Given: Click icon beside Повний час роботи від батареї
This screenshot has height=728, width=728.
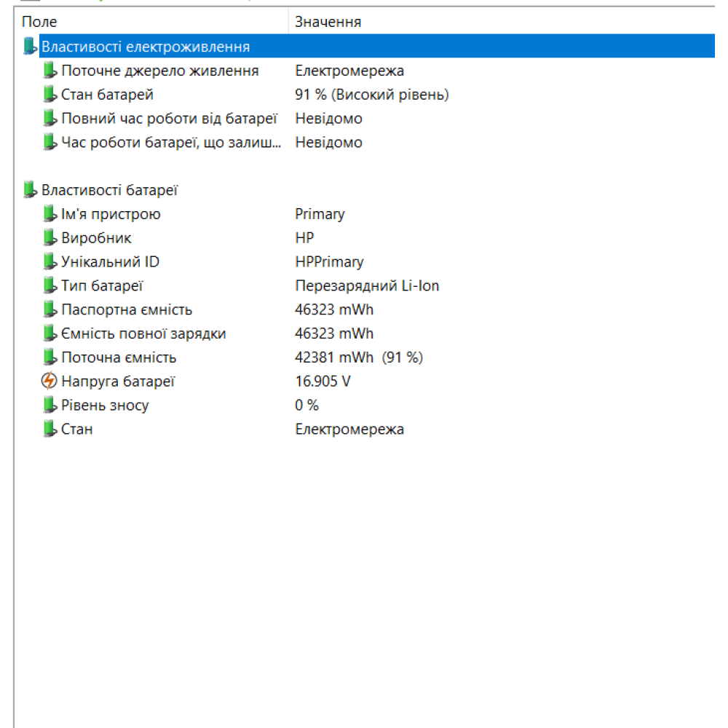Looking at the screenshot, I should (50, 118).
